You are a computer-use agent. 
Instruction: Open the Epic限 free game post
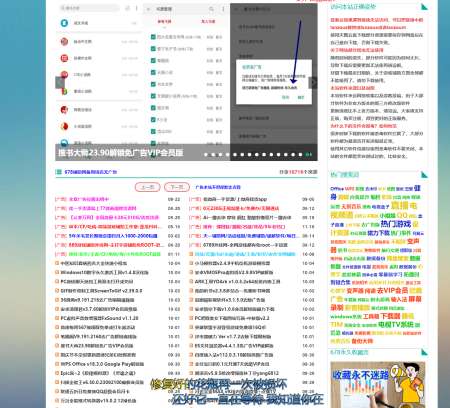click(98, 373)
